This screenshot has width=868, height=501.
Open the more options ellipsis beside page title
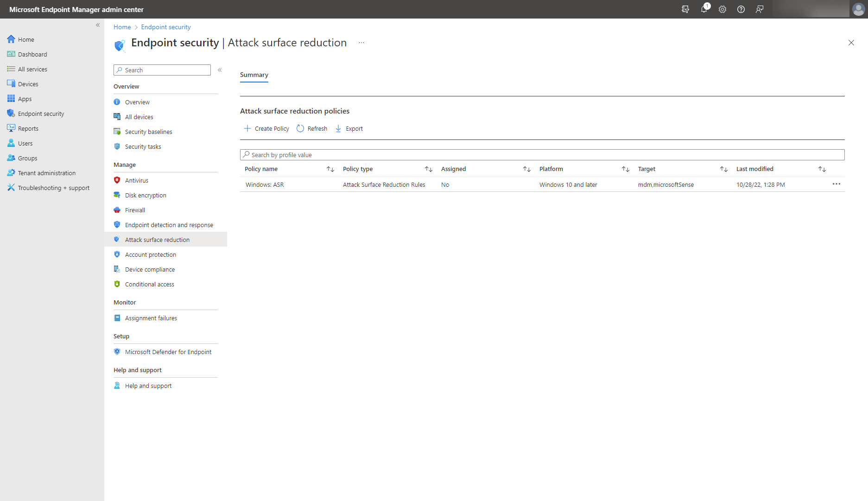[361, 43]
